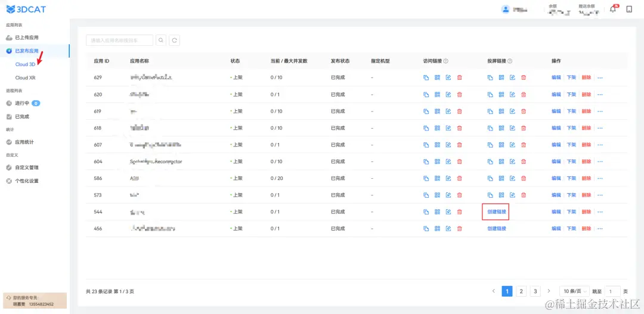
Task: Click 创建链接 for app 456
Action: click(x=497, y=229)
